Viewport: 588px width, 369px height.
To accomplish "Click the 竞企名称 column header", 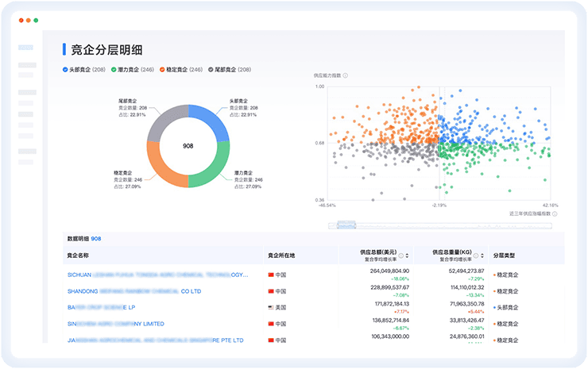I will pos(79,256).
